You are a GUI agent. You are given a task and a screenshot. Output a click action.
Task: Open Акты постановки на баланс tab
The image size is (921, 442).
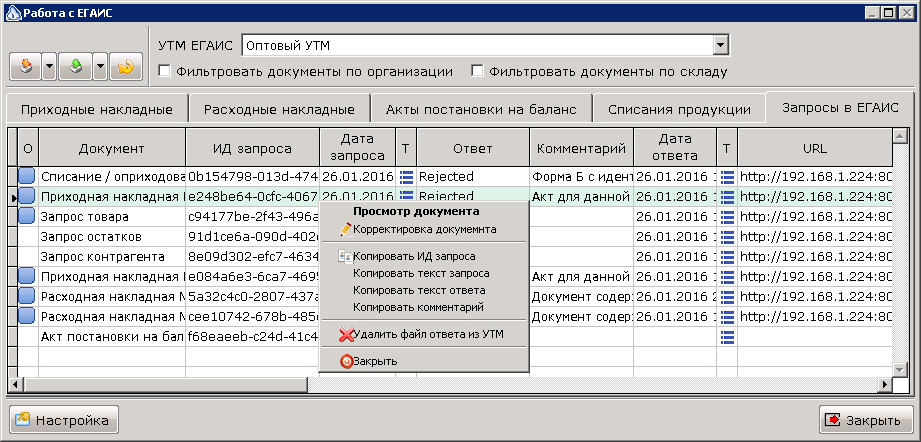point(481,110)
